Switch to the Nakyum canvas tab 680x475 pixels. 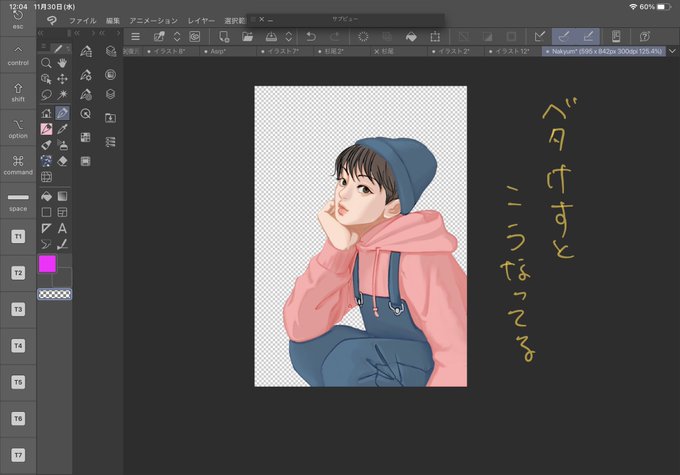pyautogui.click(x=603, y=51)
